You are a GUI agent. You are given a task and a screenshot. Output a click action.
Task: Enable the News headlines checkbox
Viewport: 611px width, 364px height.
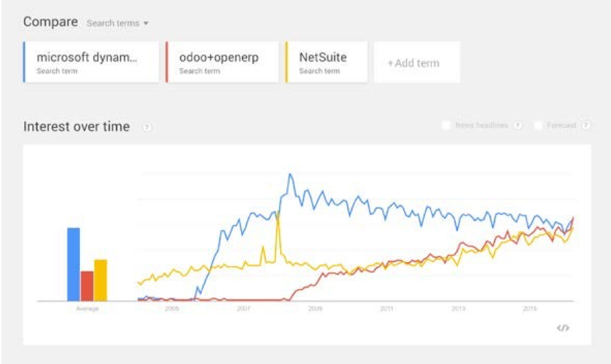[446, 125]
